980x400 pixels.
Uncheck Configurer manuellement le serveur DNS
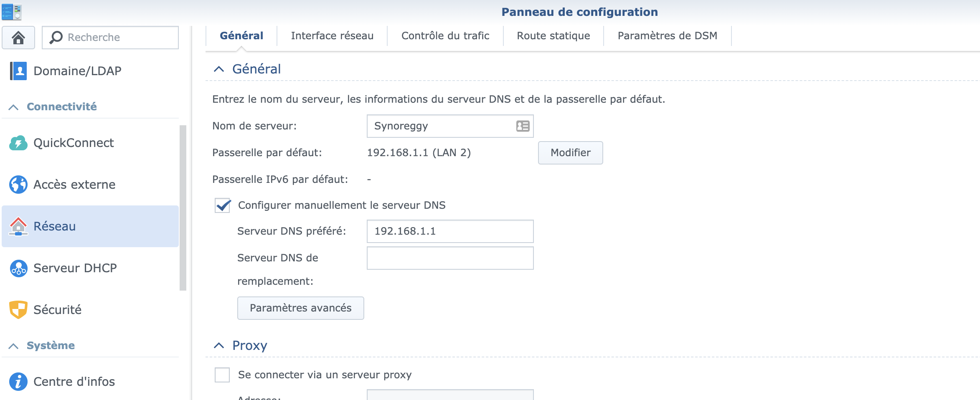(x=223, y=205)
